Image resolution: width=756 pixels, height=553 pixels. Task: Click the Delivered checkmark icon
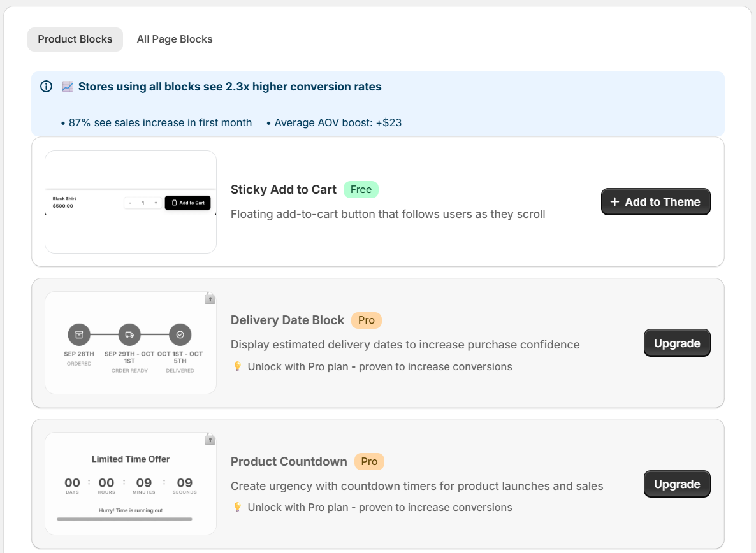pyautogui.click(x=180, y=334)
